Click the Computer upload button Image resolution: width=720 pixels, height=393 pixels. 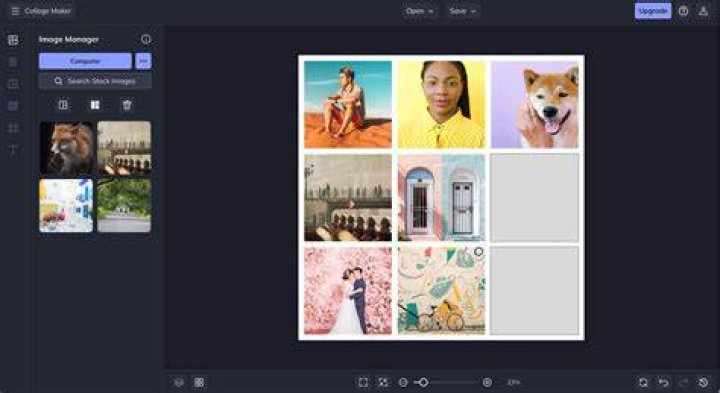[85, 61]
